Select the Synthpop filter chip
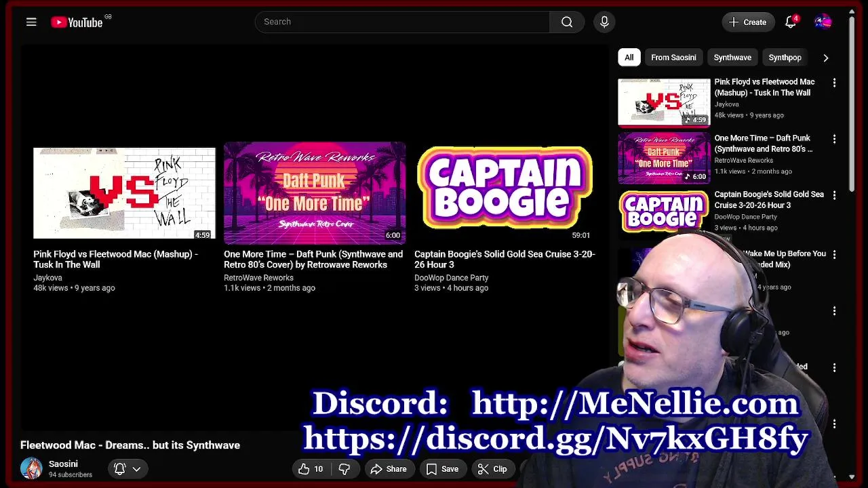 [x=785, y=58]
